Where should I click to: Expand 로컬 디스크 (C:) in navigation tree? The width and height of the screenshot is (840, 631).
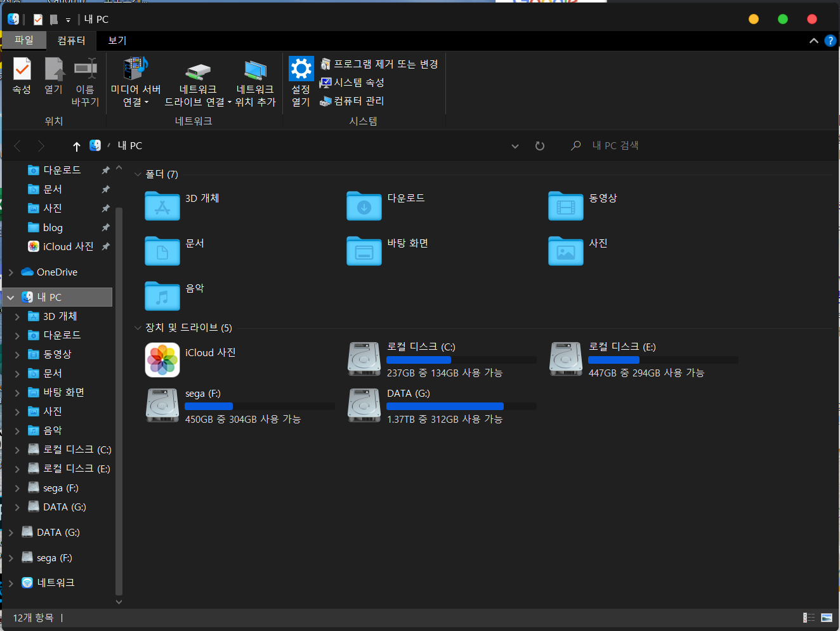tap(17, 449)
